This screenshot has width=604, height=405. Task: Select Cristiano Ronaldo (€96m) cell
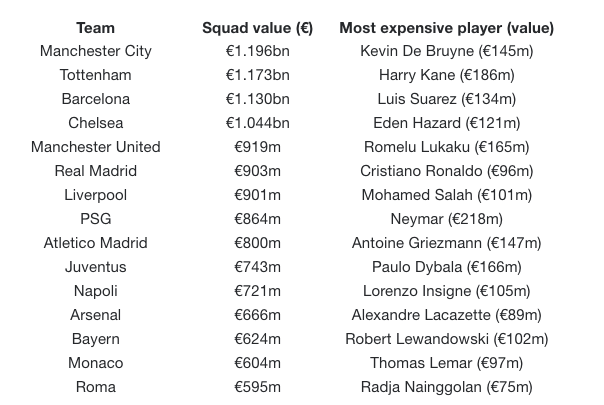click(x=446, y=171)
